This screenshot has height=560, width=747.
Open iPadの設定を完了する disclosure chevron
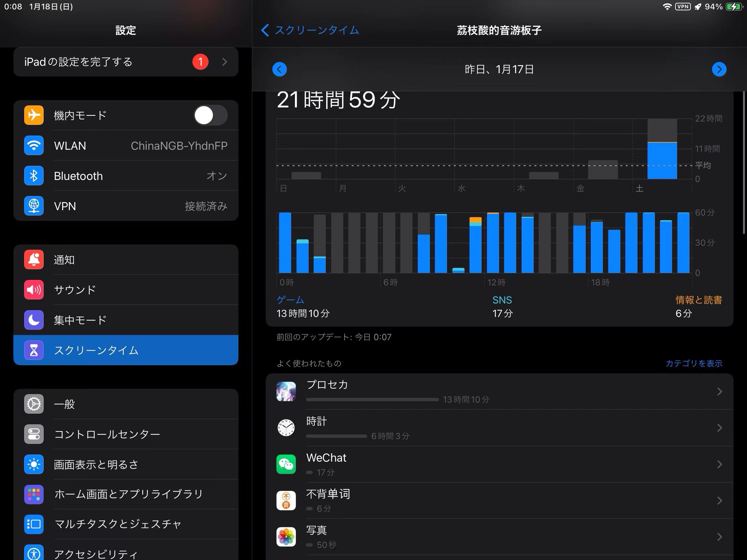click(x=225, y=62)
